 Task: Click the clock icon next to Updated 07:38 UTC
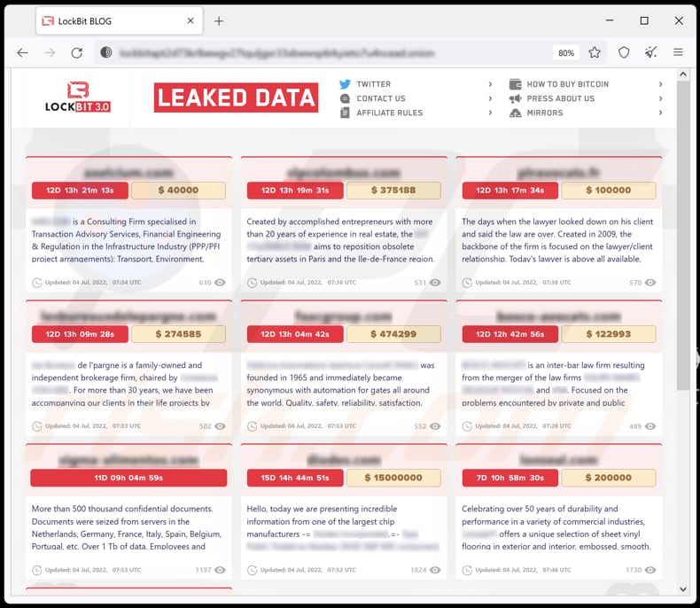467,283
